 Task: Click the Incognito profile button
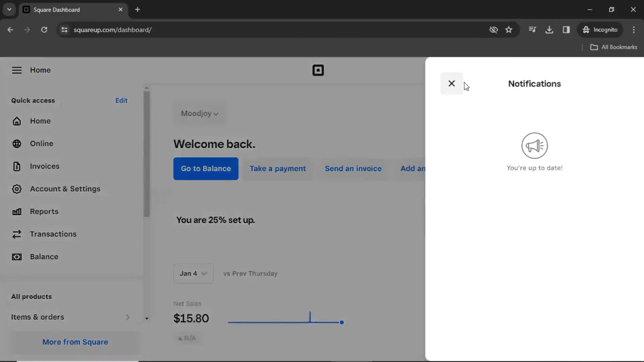pos(600,30)
